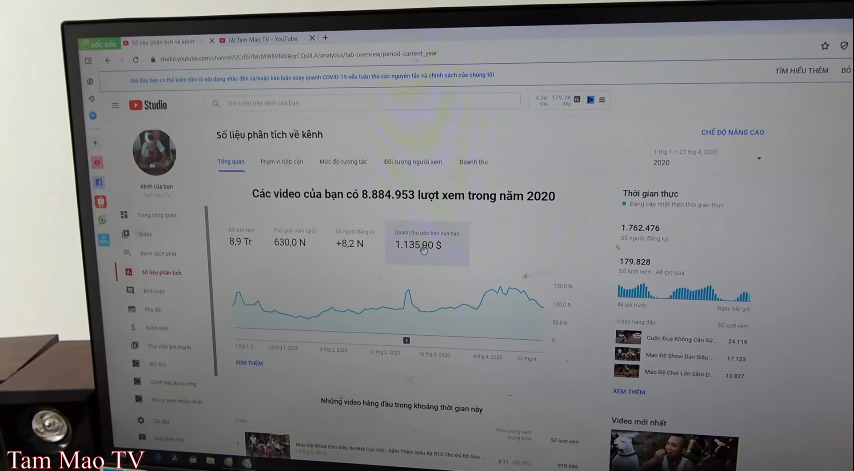Click CHẾ ĐỘ NÂNG CAO advanced mode link
The image size is (854, 471).
tap(732, 132)
